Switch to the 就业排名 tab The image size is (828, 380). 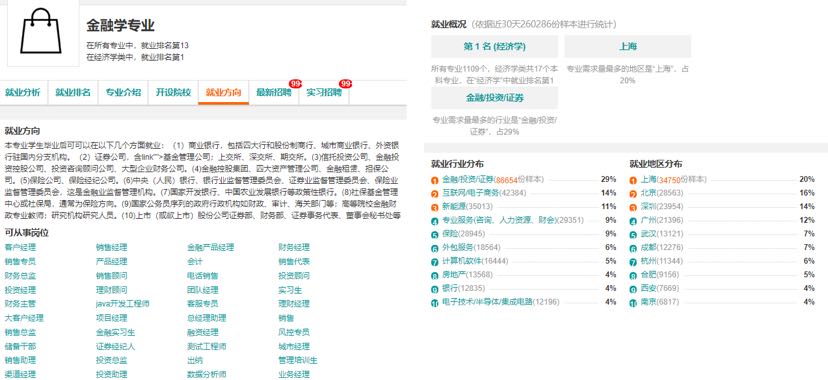73,92
